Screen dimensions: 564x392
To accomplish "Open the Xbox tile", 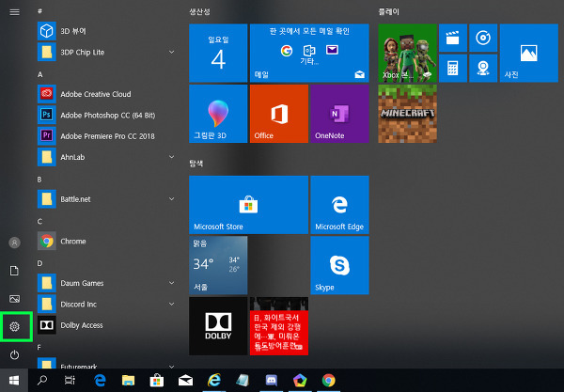I will point(408,53).
